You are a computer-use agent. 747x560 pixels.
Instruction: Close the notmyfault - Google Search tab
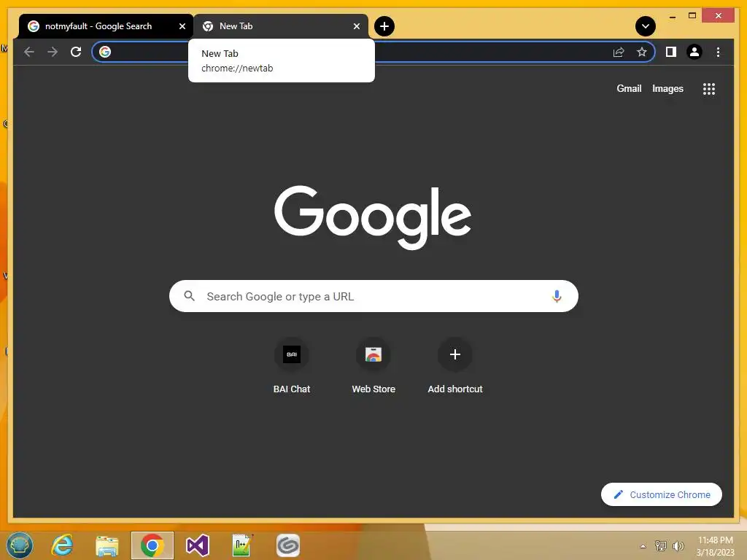[x=182, y=26]
